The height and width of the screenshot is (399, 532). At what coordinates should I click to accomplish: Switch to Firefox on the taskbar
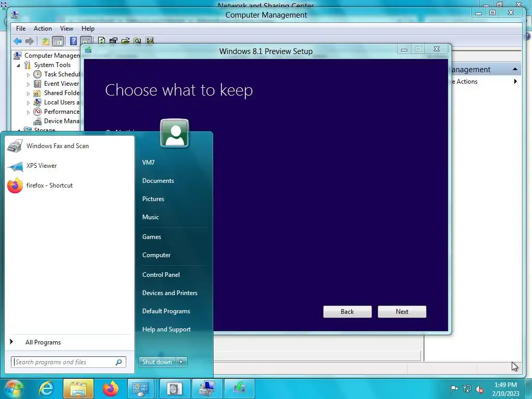(111, 389)
